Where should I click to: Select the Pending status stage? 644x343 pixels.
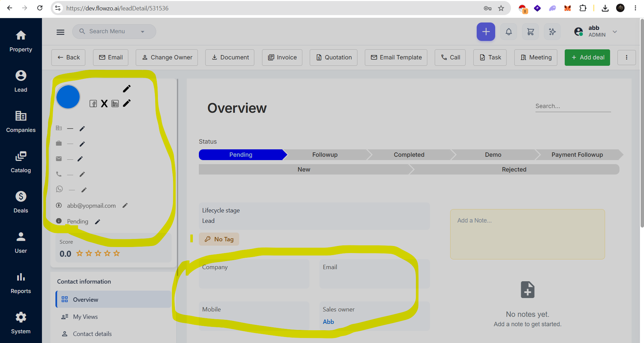click(x=241, y=155)
